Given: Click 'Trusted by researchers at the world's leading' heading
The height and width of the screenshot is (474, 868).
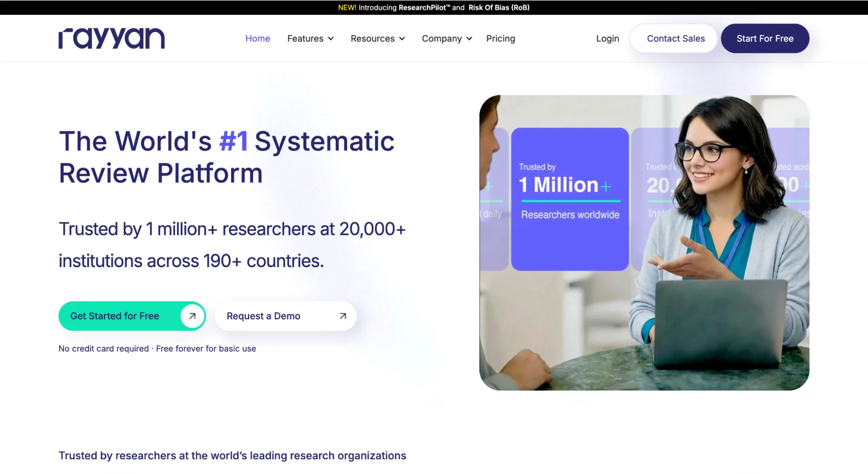Looking at the screenshot, I should [x=232, y=455].
